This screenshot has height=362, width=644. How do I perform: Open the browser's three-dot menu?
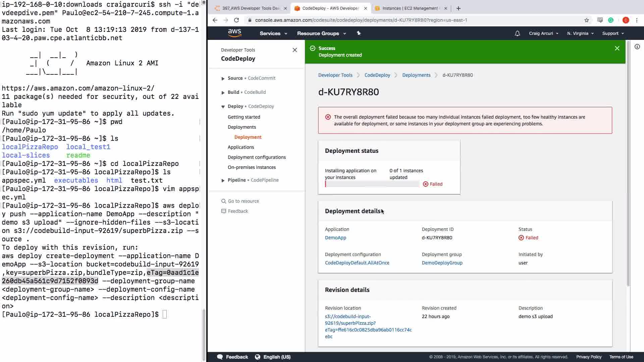tap(637, 20)
